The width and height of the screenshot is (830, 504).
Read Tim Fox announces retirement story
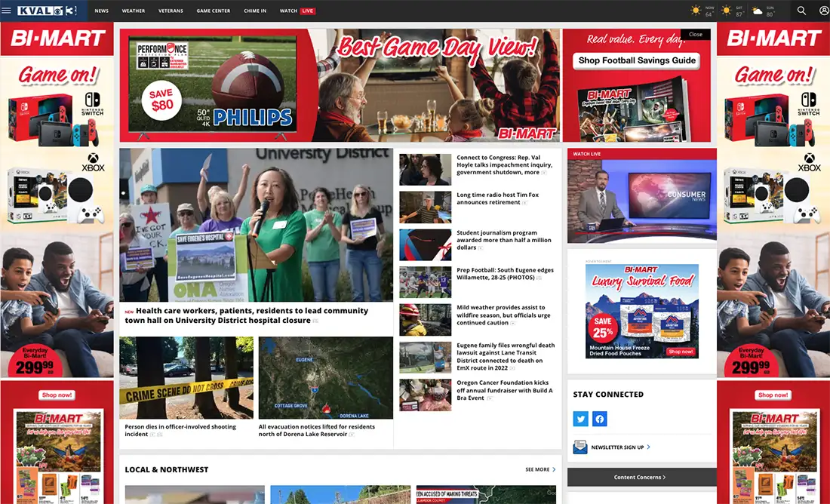tap(497, 198)
